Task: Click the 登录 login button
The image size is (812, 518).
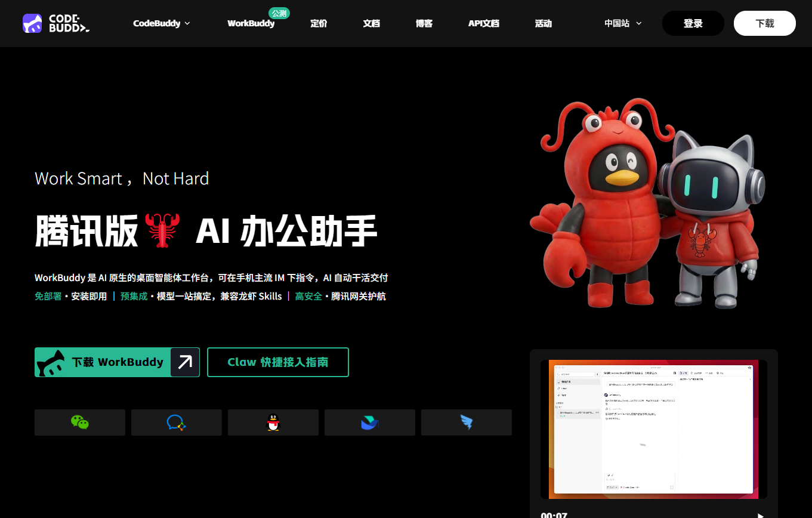Action: click(x=693, y=23)
